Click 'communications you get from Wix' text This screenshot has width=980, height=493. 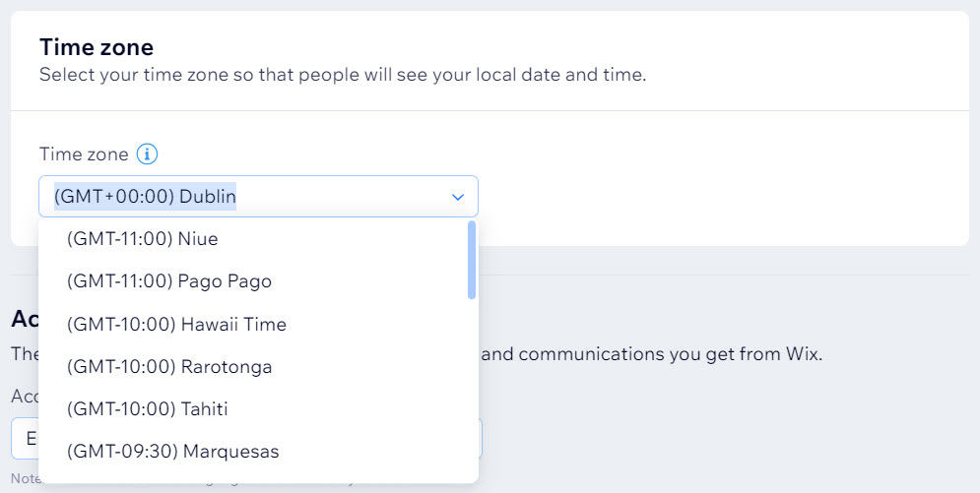tap(670, 354)
